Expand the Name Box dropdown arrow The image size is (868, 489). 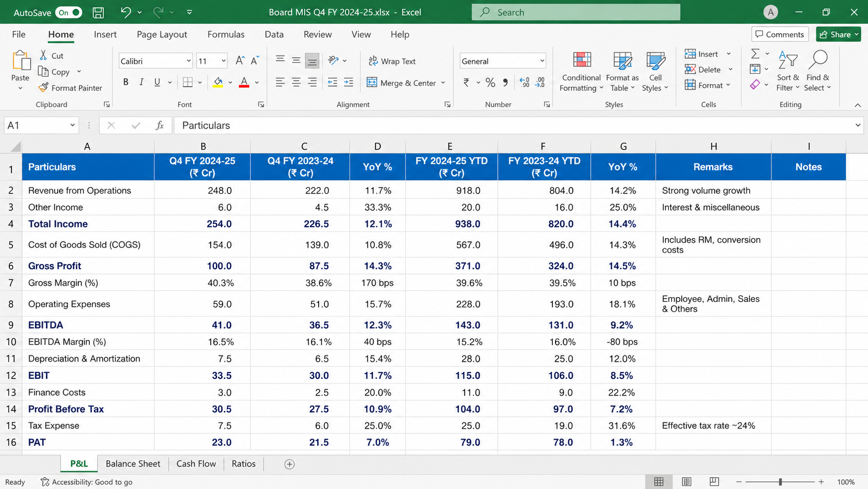click(x=73, y=125)
